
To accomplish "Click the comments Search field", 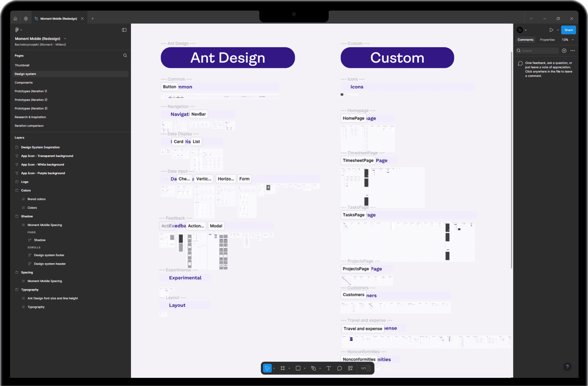I will pos(539,51).
